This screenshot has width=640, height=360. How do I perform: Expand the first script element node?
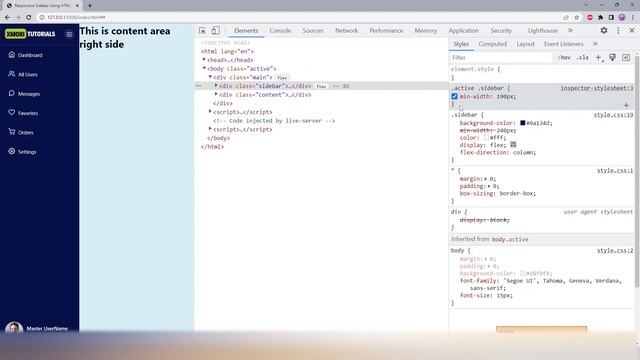210,111
